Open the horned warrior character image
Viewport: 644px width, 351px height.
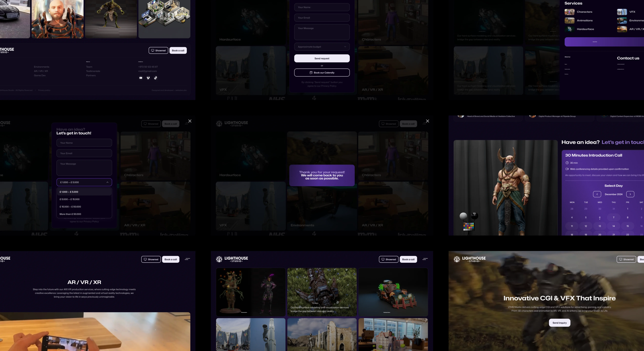tap(505, 188)
